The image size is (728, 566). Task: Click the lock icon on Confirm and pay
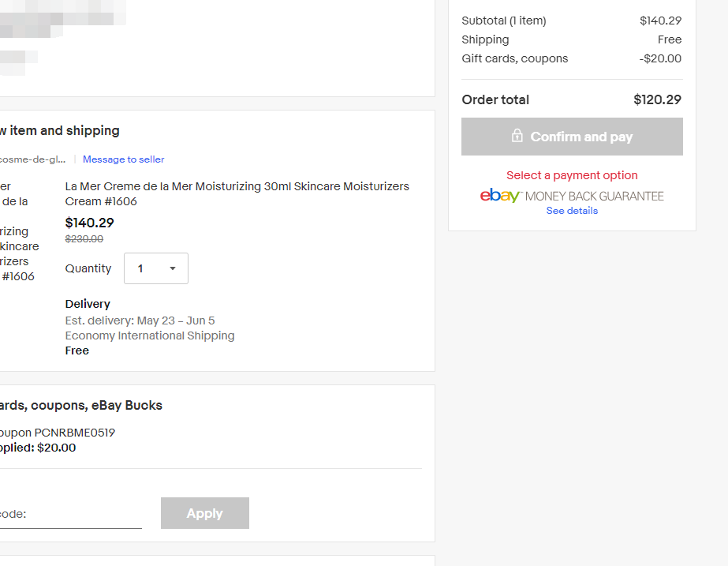point(517,136)
